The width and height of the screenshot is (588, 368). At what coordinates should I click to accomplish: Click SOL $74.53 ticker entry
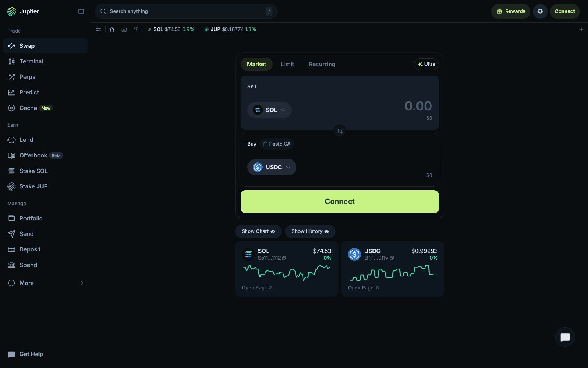171,29
